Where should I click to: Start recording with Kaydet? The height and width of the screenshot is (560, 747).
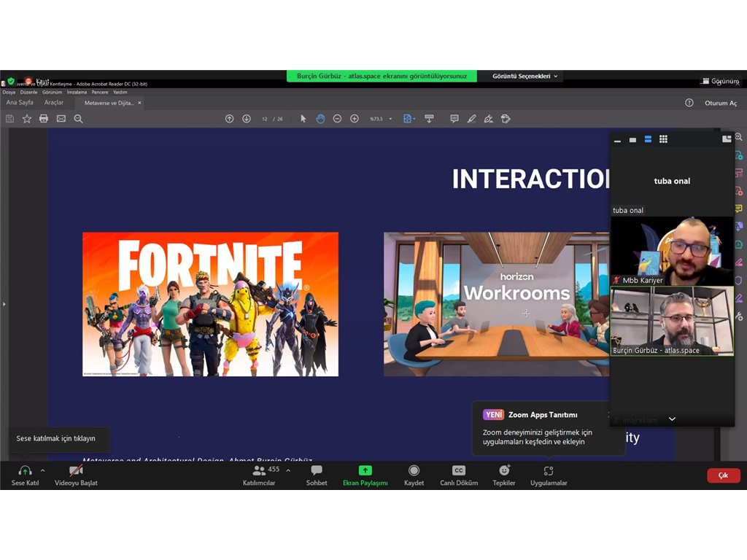point(414,475)
